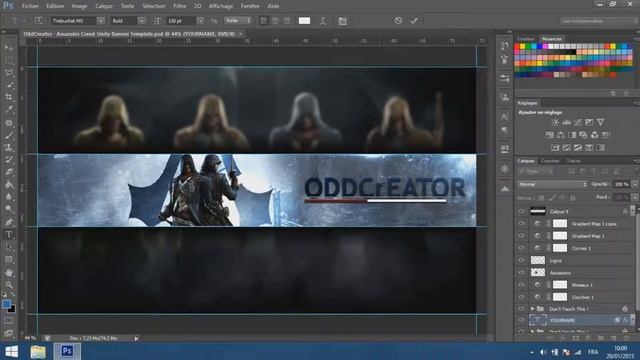Pick the first red swatch in Nuancier
This screenshot has height=360, width=640.
click(x=517, y=47)
